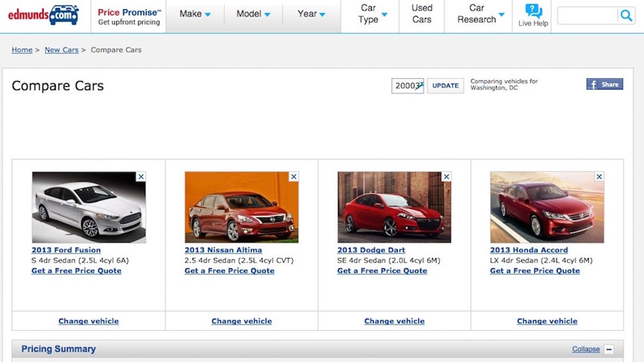Get a Free Price Quote for Nissan Altima
644x362 pixels.
(x=229, y=271)
